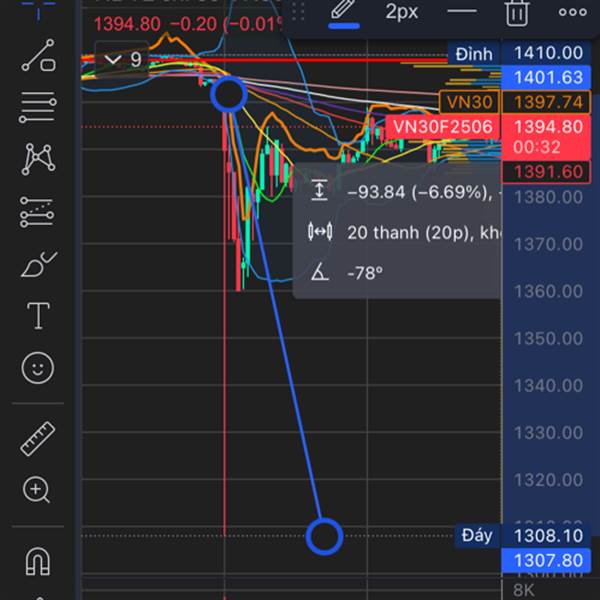Activate the ruler measure tool
600x600 pixels.
pos(38,439)
